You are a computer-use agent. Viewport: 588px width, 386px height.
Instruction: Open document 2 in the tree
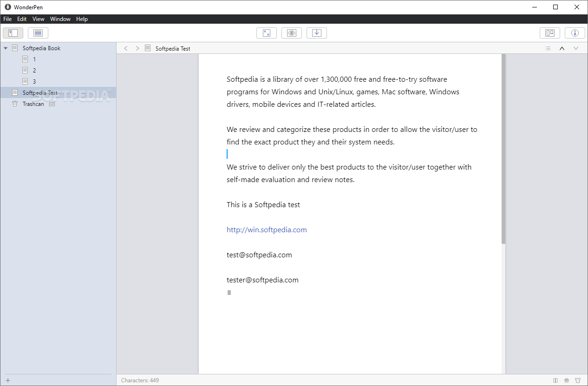pyautogui.click(x=34, y=71)
